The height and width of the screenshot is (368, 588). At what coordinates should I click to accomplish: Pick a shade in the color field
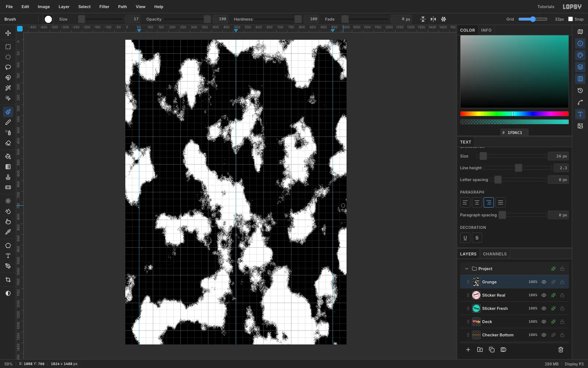[x=514, y=72]
